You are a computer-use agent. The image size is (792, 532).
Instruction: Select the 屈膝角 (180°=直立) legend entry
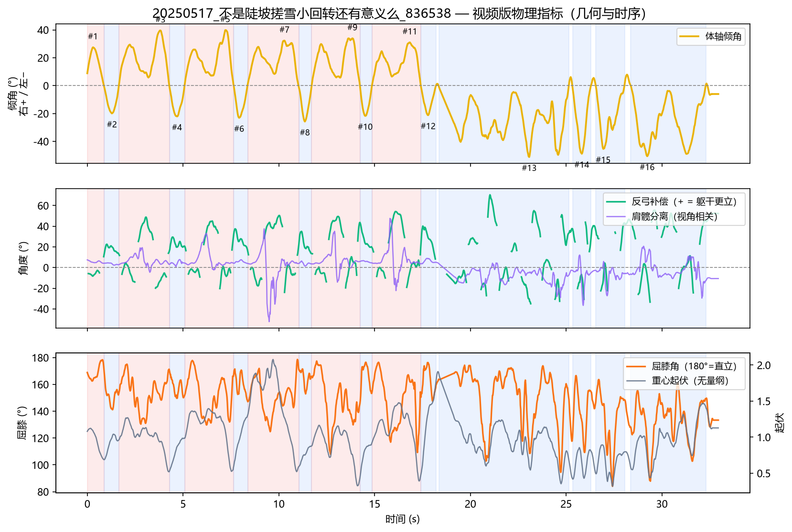[x=682, y=366]
